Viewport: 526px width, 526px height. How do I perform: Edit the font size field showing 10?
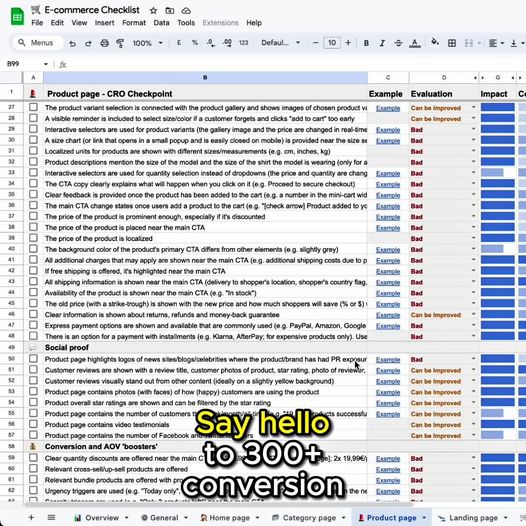tap(332, 43)
